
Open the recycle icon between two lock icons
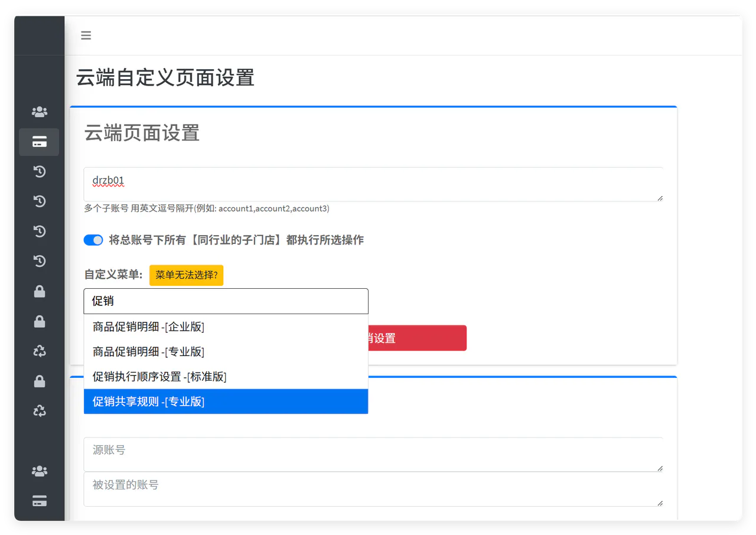[40, 351]
